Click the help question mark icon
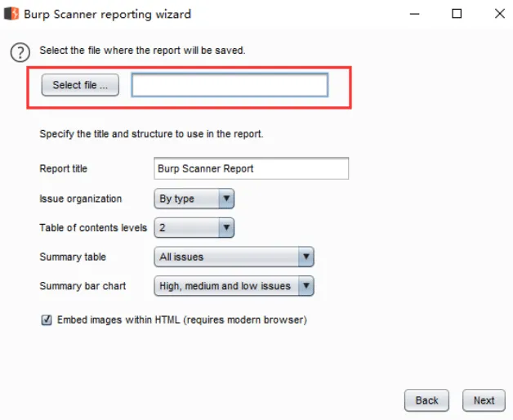 20,52
